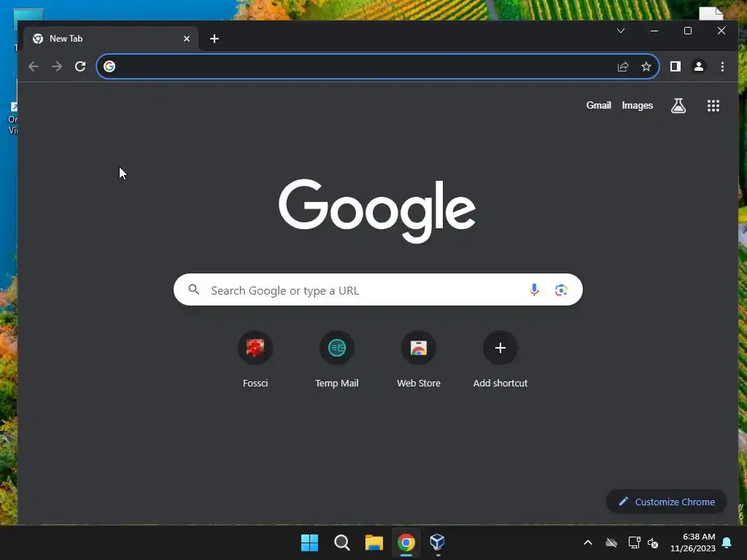Screen dimensions: 747x560
Task: Click the Add shortcut button
Action: tap(500, 359)
